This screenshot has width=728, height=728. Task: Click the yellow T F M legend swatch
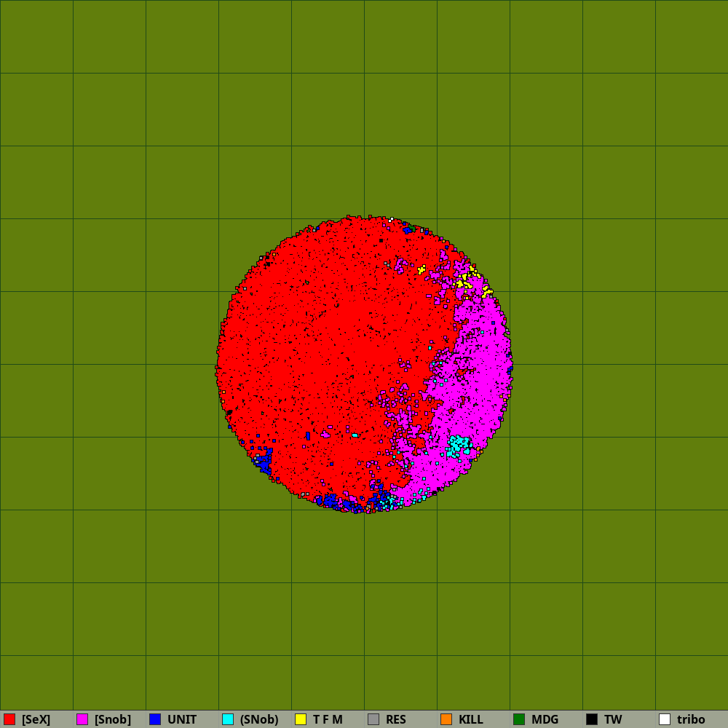coord(301,719)
